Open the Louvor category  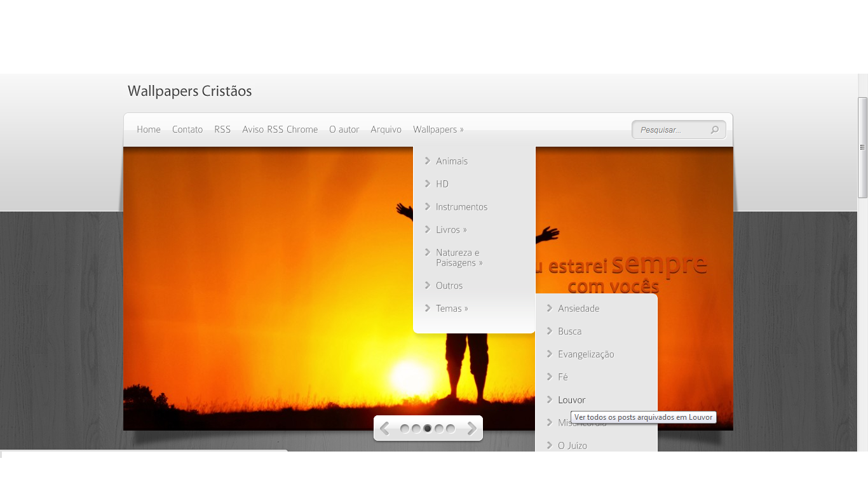pyautogui.click(x=571, y=400)
